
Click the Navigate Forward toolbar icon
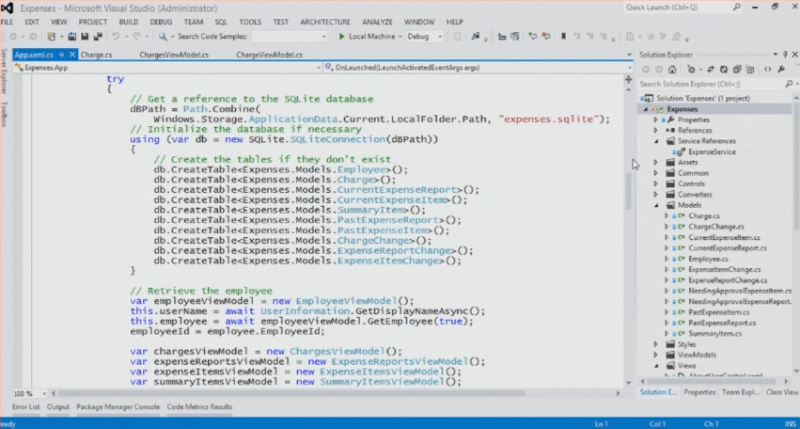(33, 36)
